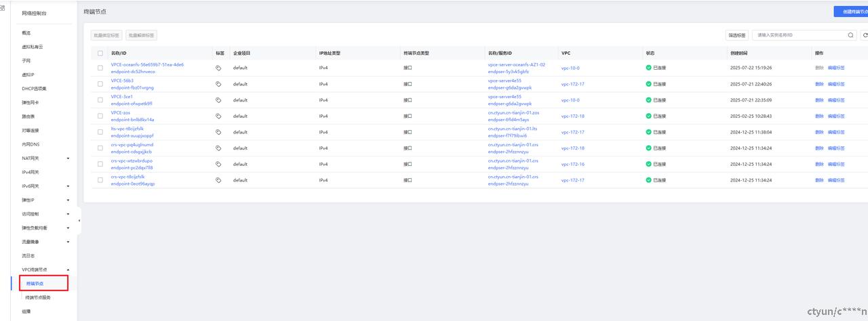Open 虚拟私有云 in the sidebar
The image size is (868, 321).
coord(33,47)
